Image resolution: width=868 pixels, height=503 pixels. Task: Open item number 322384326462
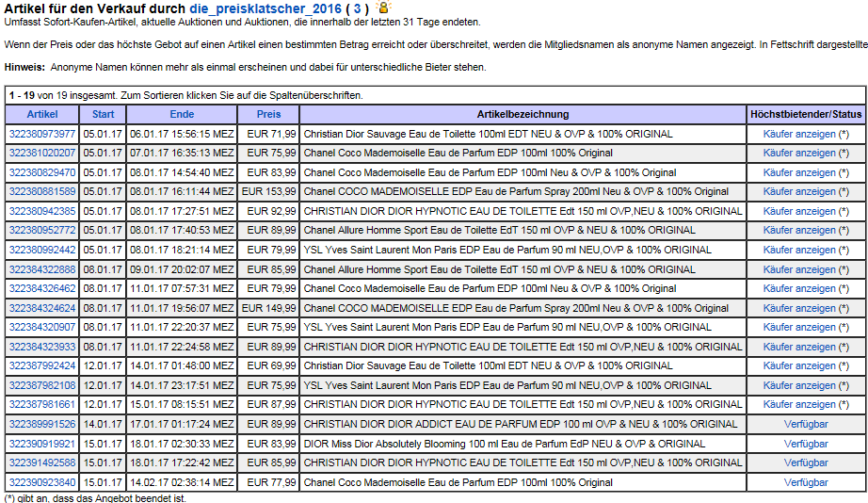coord(42,288)
